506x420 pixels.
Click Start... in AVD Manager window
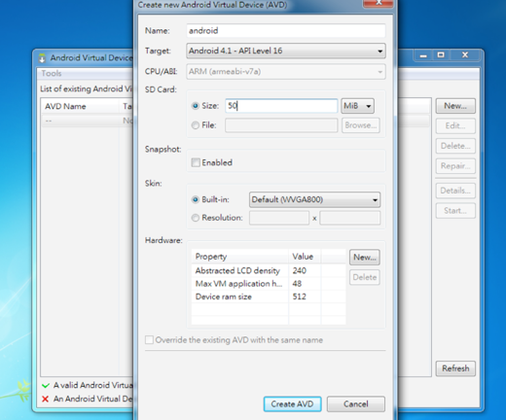pos(455,211)
